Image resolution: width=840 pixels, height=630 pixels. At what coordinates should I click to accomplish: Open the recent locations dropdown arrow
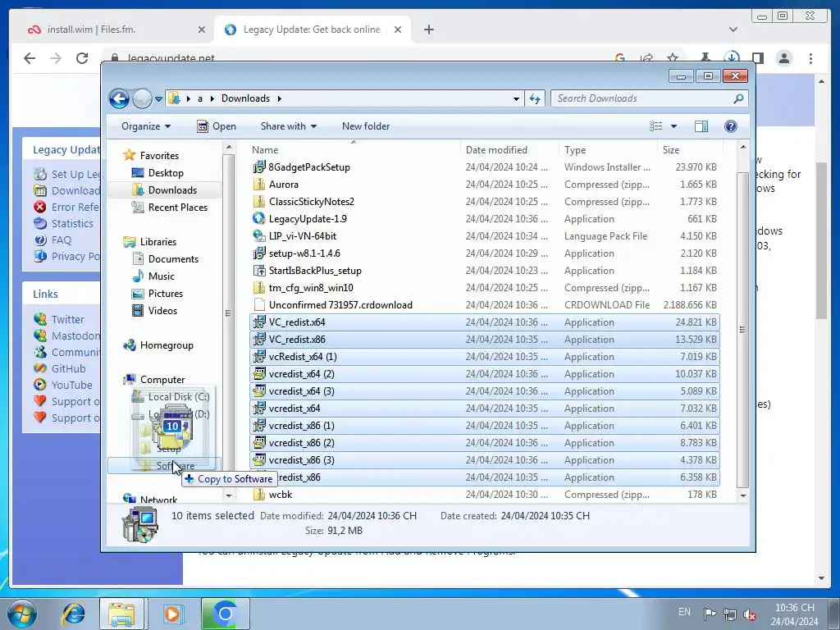point(158,99)
